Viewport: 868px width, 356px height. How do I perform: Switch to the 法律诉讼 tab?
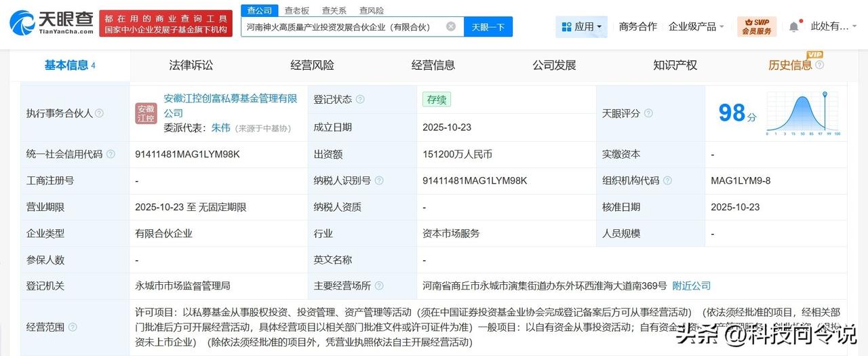pos(191,65)
